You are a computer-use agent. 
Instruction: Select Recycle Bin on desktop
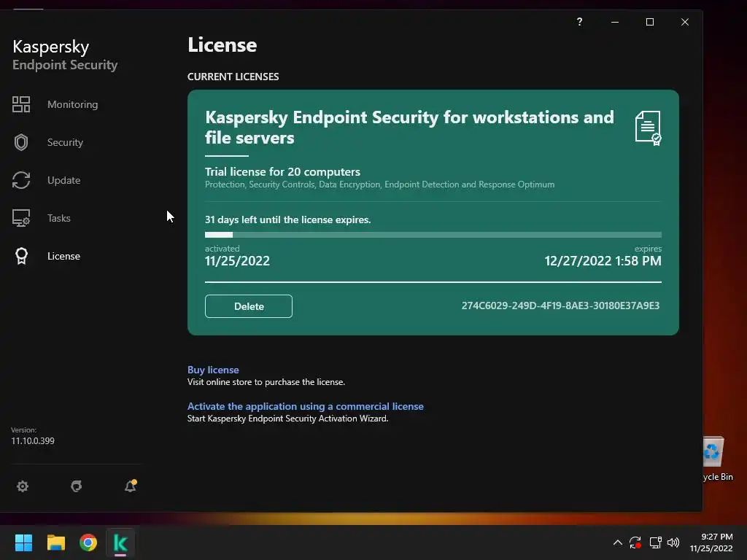coord(718,459)
